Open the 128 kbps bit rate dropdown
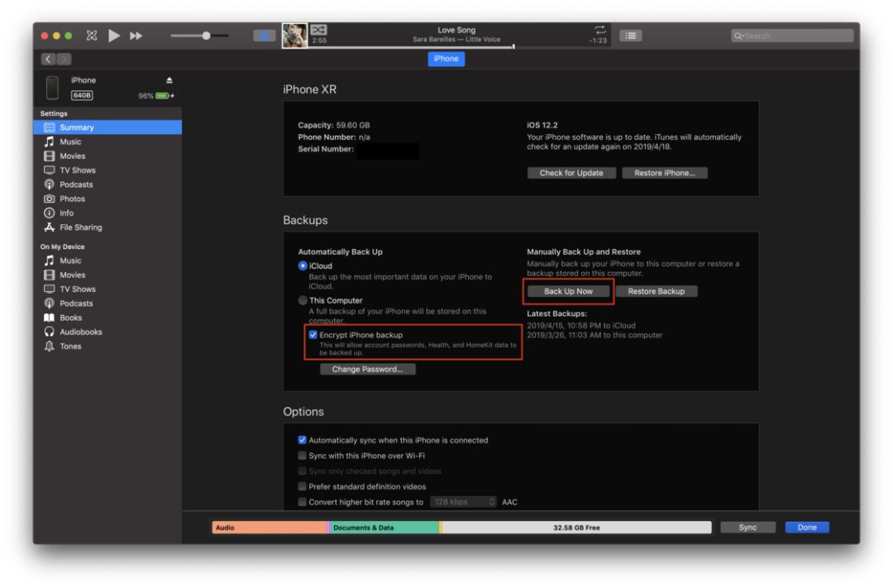The width and height of the screenshot is (893, 588). tap(464, 501)
